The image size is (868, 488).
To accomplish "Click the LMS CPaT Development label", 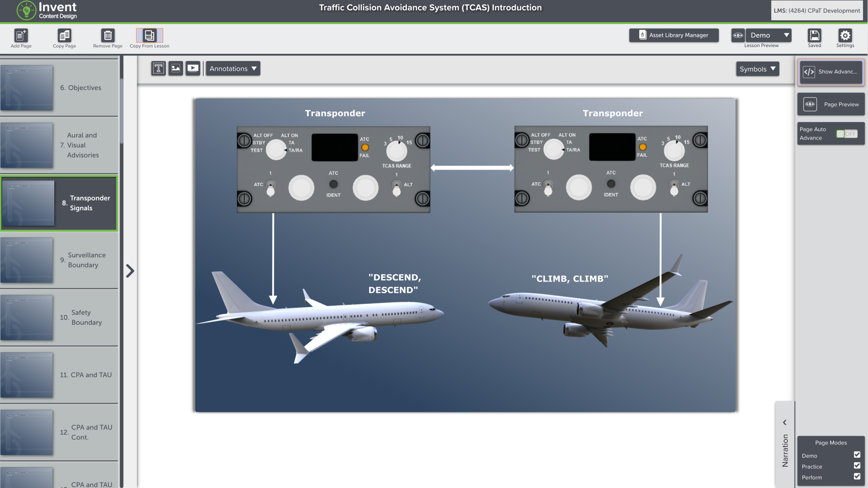I will pyautogui.click(x=817, y=11).
